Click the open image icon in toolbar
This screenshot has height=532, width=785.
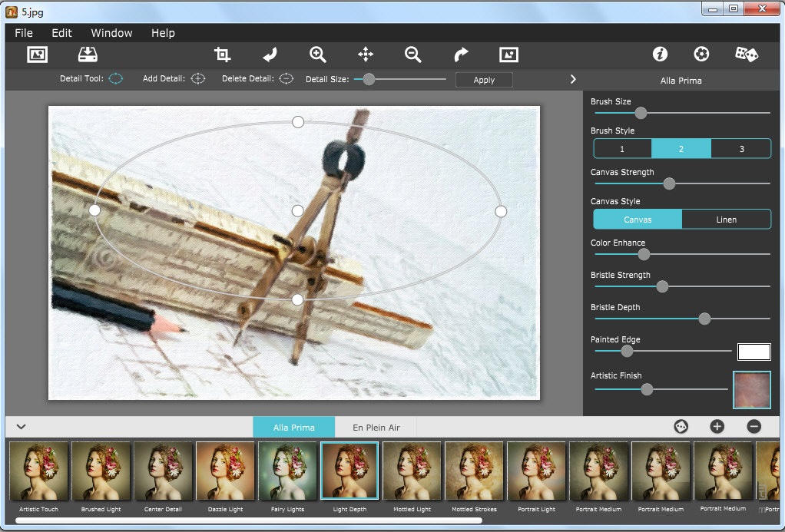coord(37,55)
